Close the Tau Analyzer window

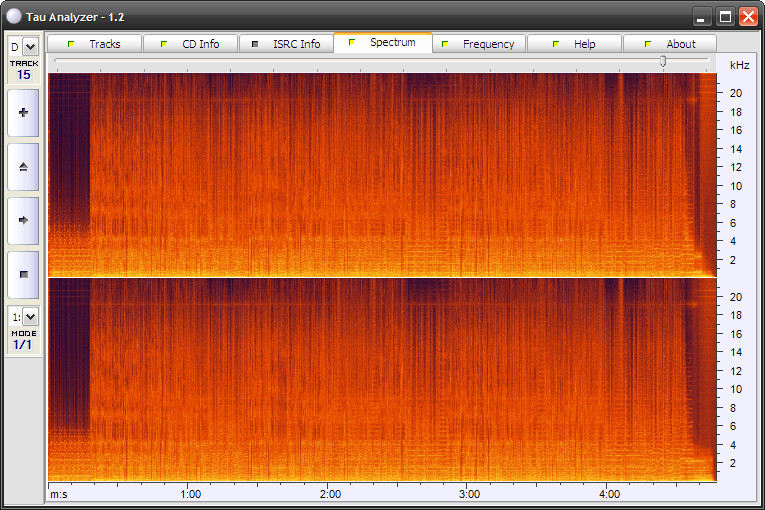tap(746, 16)
